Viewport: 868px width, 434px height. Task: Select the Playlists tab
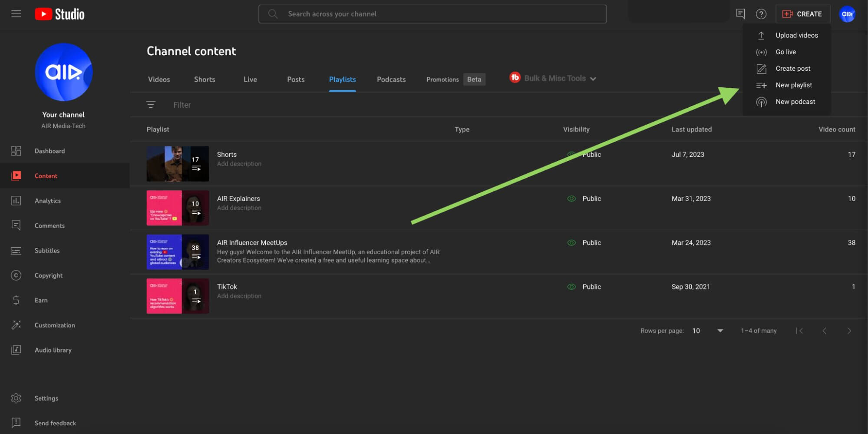click(343, 80)
